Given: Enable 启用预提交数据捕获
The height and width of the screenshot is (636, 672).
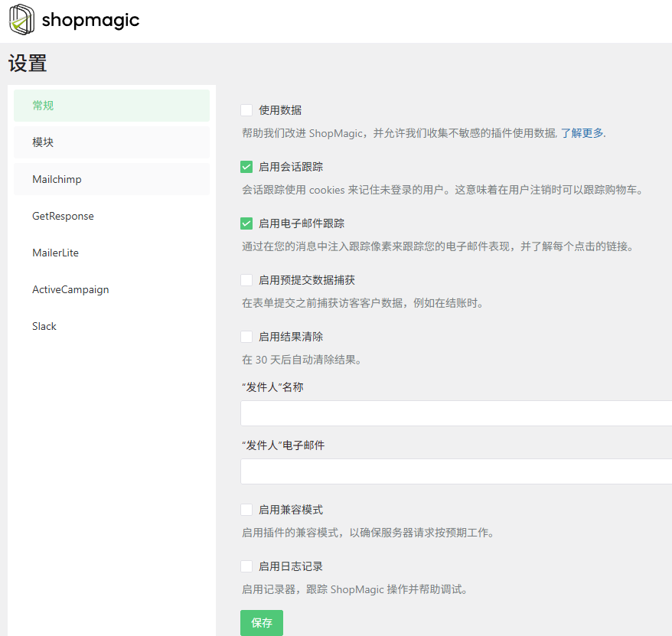Looking at the screenshot, I should [246, 279].
